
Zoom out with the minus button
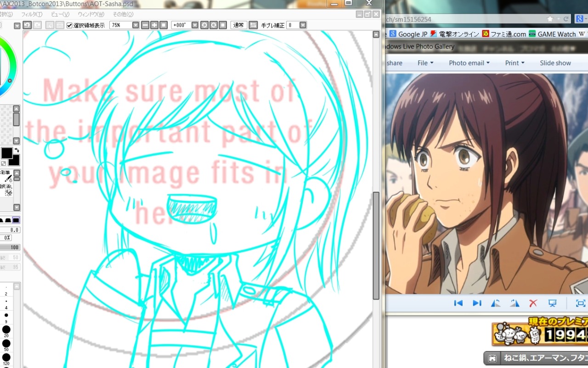point(145,25)
